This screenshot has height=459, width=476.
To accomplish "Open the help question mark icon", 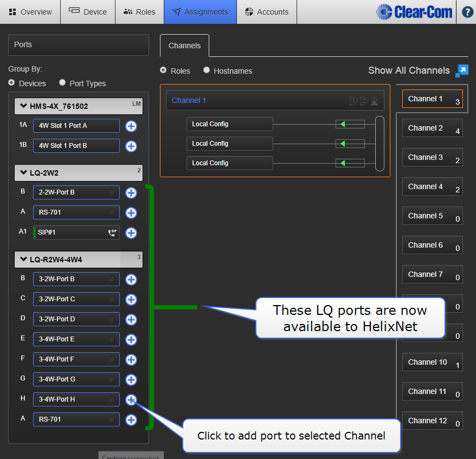I will (467, 12).
